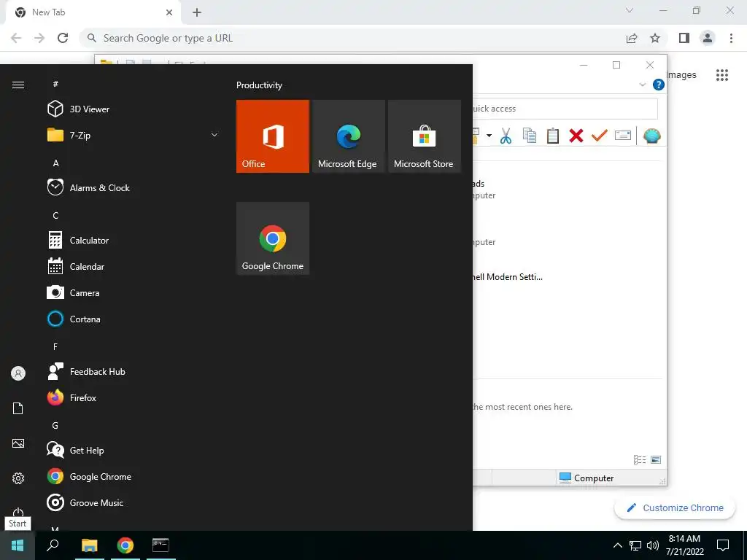The width and height of the screenshot is (747, 560).
Task: Open volume control in system tray
Action: pos(653,545)
